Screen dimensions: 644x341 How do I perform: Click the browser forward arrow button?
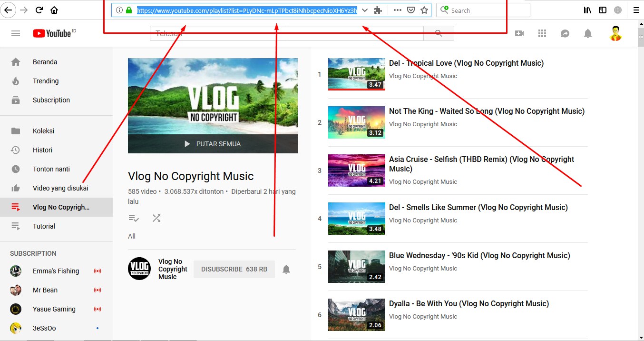[x=24, y=10]
